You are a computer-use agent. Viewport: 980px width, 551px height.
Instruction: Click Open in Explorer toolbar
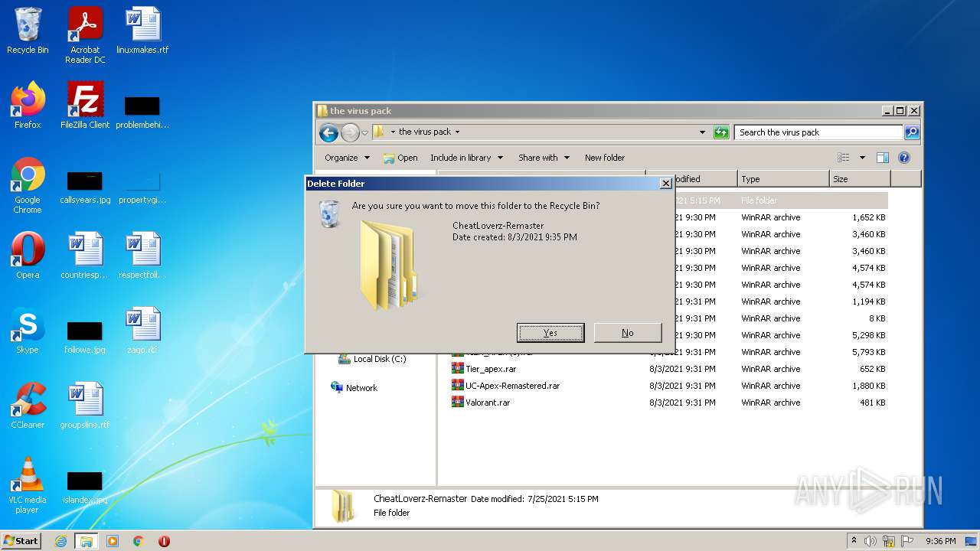[400, 158]
